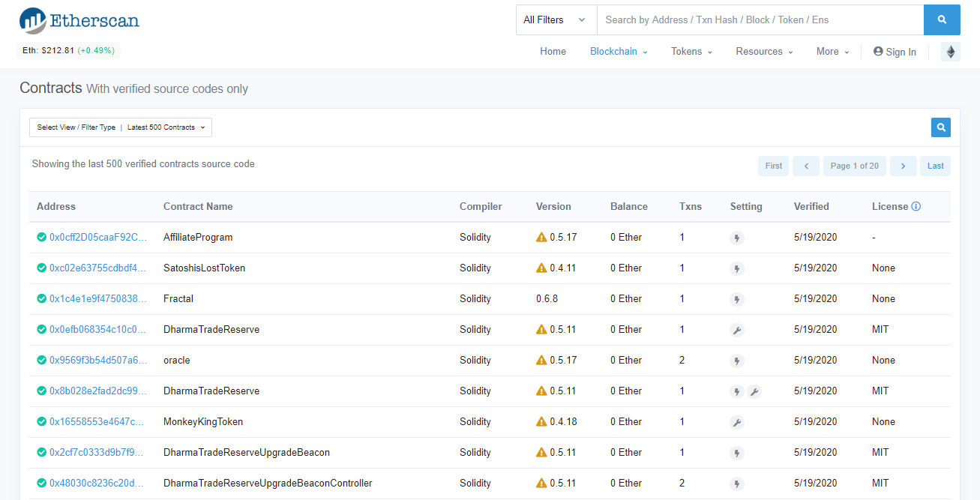The height and width of the screenshot is (500, 980).
Task: Click the Etherscan logo
Action: coord(79,20)
